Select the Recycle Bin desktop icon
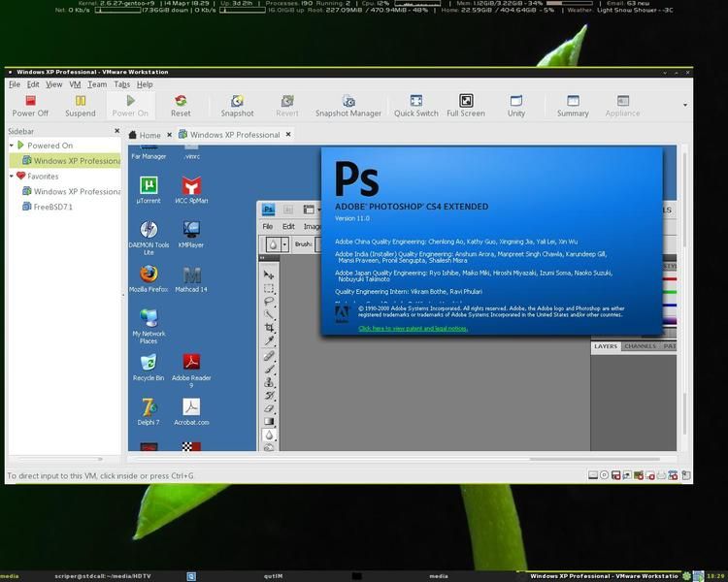Screen dimensions: 728x582 pos(149,367)
